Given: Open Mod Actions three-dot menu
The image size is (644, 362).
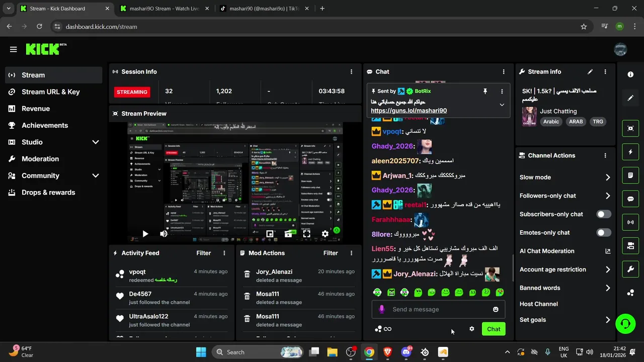Looking at the screenshot, I should tap(351, 253).
